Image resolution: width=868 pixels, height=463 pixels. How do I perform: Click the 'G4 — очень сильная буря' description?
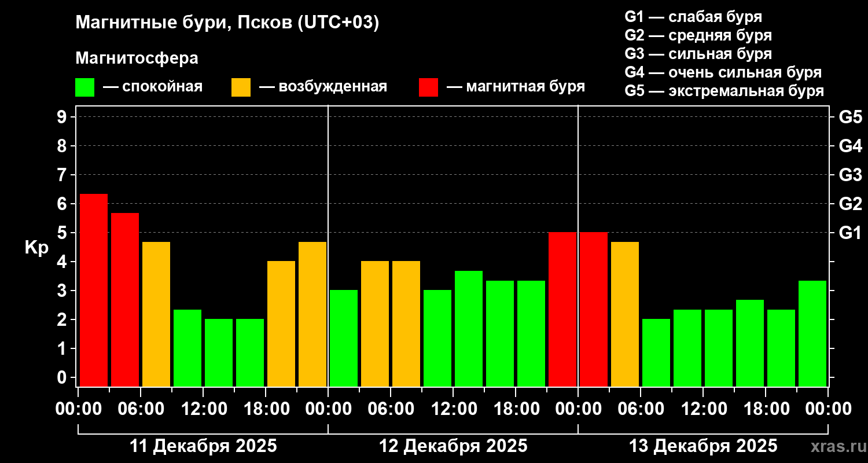click(723, 72)
